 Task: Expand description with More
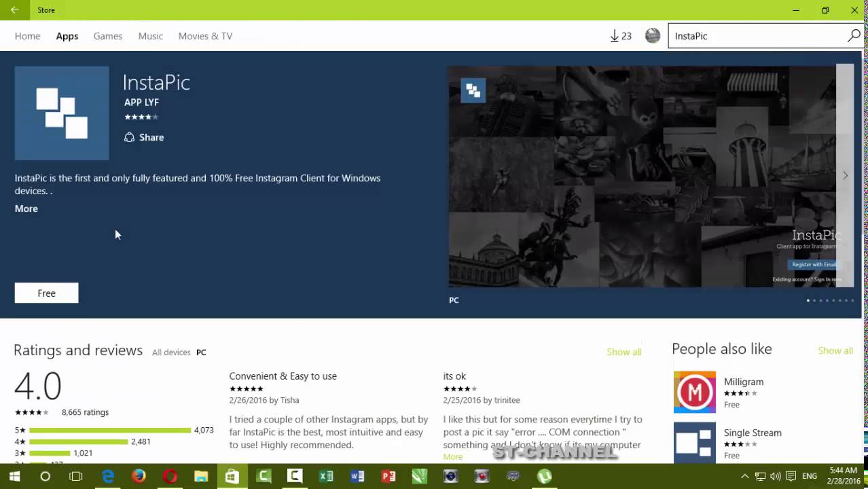click(x=26, y=209)
